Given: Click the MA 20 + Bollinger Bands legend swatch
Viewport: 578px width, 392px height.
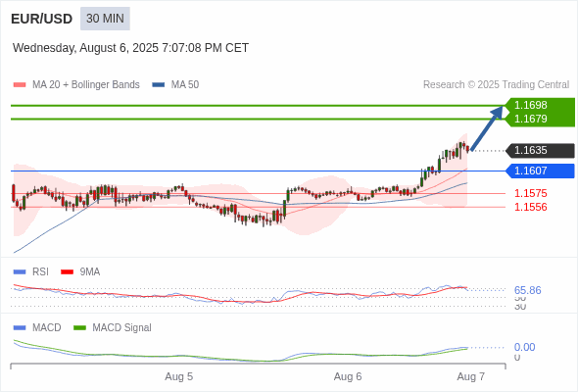Looking at the screenshot, I should coord(20,85).
